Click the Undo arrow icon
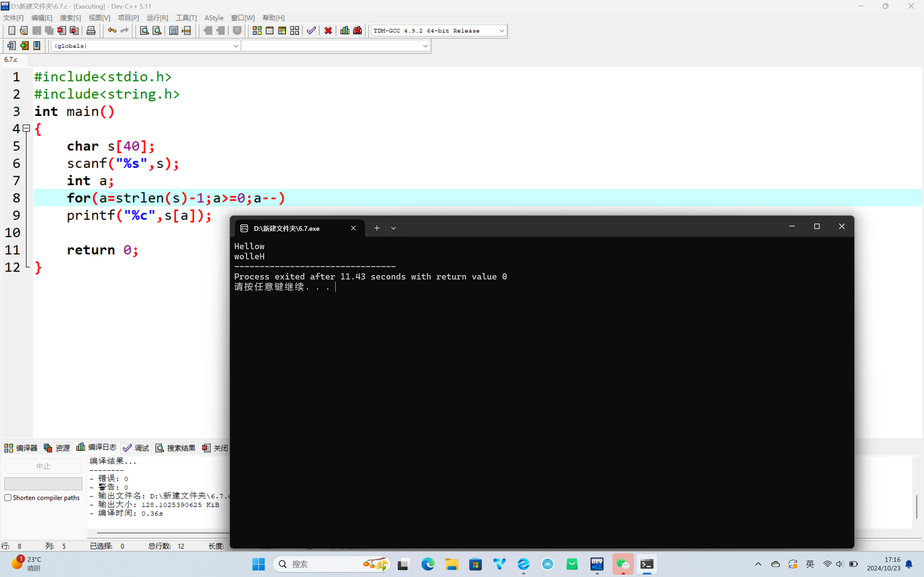The height and width of the screenshot is (577, 924). click(x=112, y=31)
